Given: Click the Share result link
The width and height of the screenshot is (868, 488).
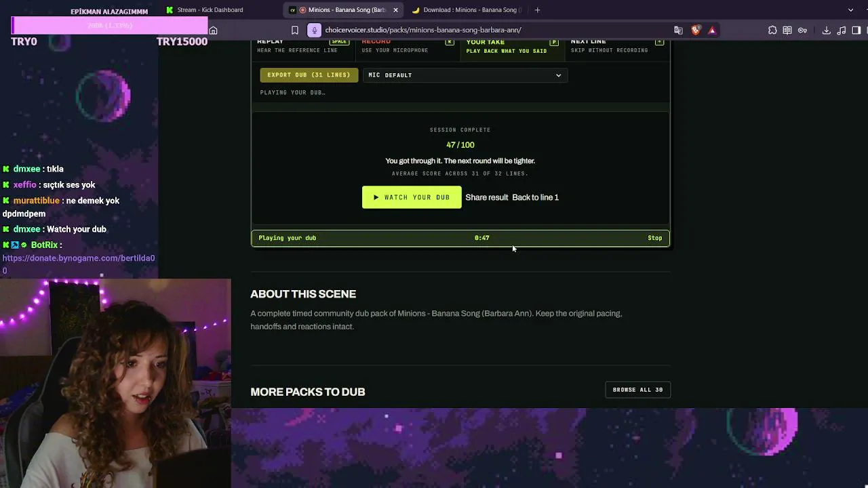Looking at the screenshot, I should pyautogui.click(x=487, y=197).
